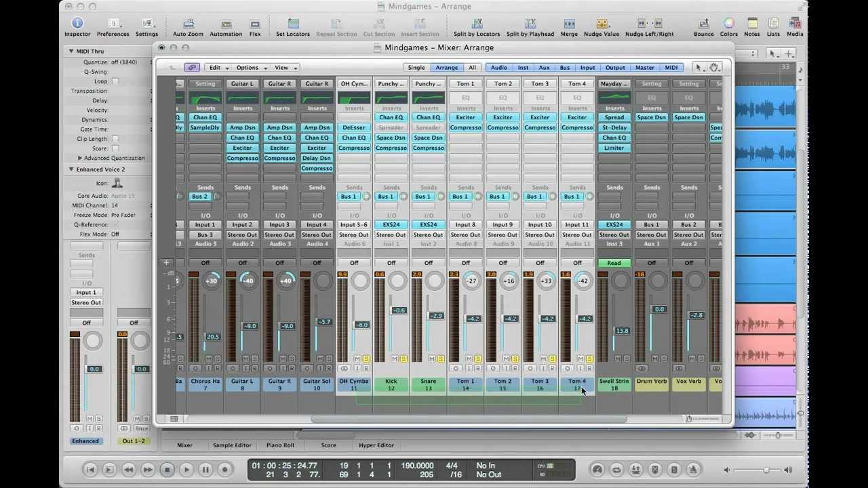868x488 pixels.
Task: Mute the Tom 1 channel strip
Action: click(x=469, y=359)
